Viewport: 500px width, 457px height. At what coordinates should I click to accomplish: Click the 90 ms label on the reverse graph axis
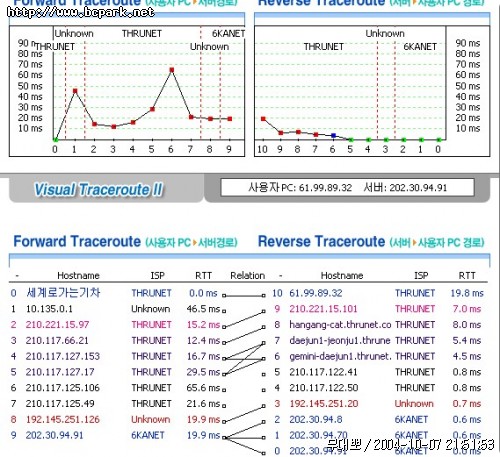(x=468, y=43)
